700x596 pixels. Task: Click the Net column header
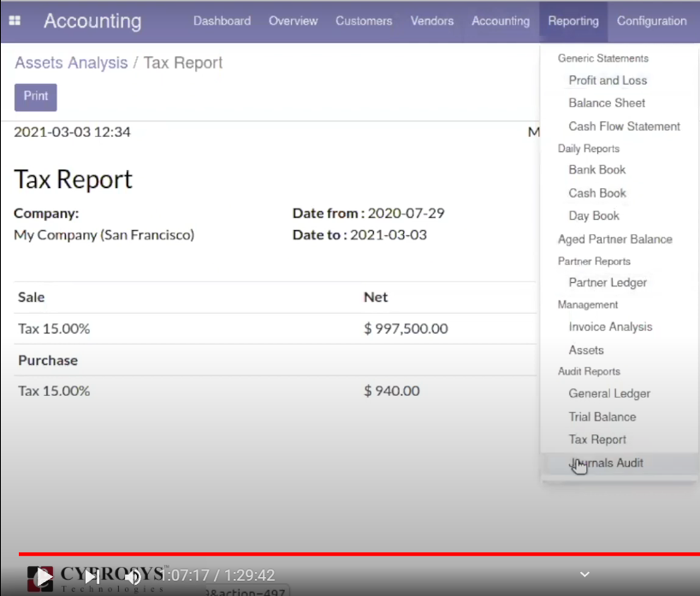coord(376,297)
